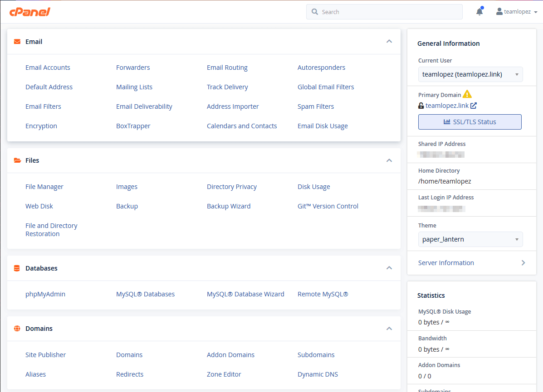This screenshot has height=392, width=543.
Task: Collapse the Email section
Action: [389, 42]
